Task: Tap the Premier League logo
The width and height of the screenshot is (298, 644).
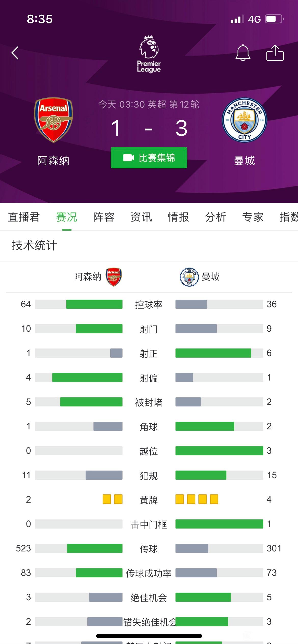Action: point(149,54)
